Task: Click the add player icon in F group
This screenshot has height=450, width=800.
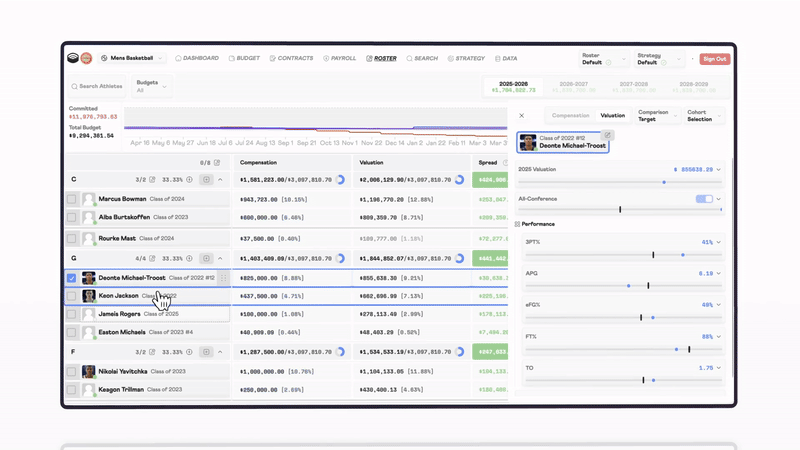Action: click(206, 352)
